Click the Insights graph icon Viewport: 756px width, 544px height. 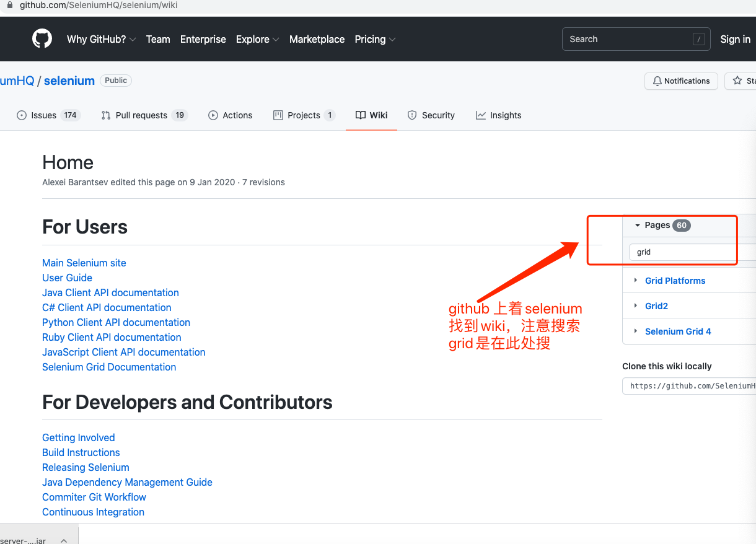click(481, 115)
